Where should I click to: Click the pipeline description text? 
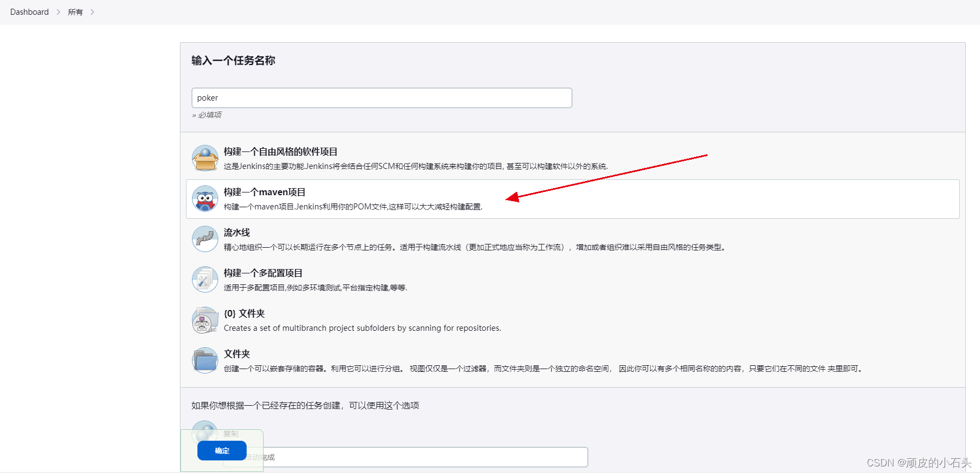[x=475, y=247]
